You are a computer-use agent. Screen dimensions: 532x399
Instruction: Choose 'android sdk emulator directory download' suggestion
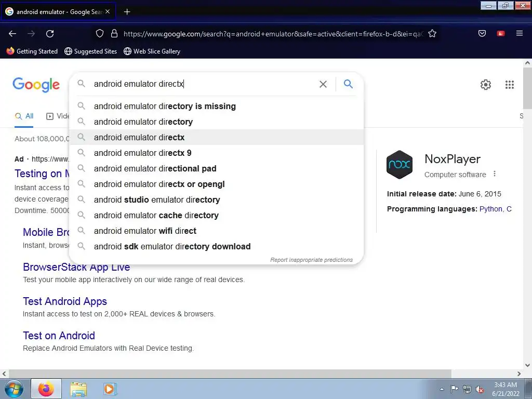pos(216,247)
